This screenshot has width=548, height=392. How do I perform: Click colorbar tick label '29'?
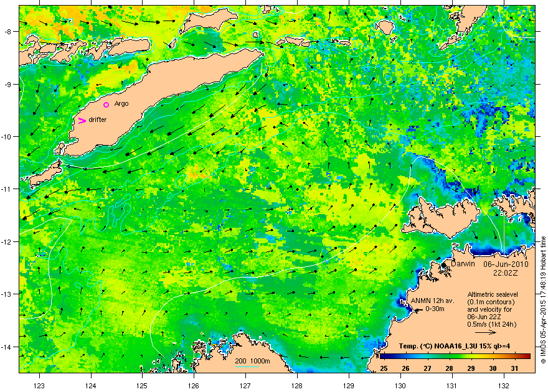471,368
